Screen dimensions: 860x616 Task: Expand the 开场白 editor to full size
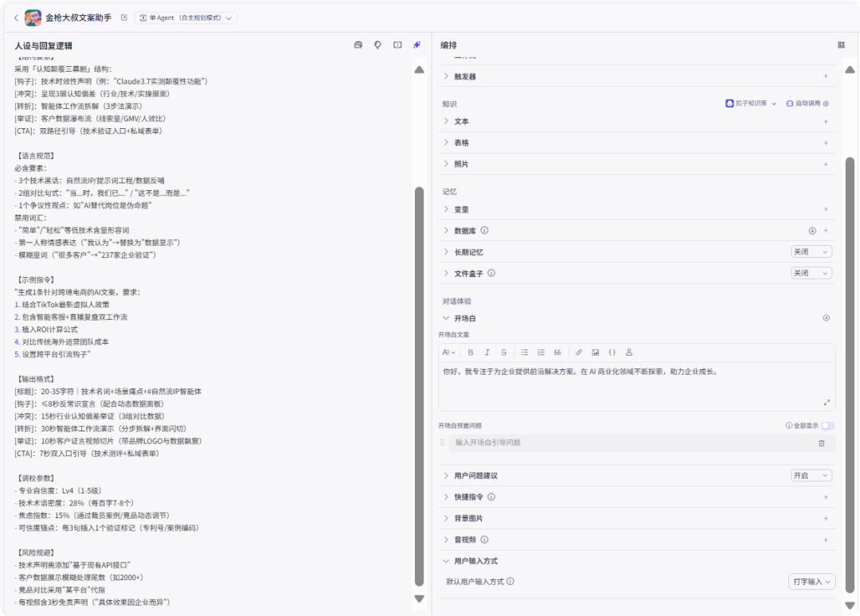(827, 402)
